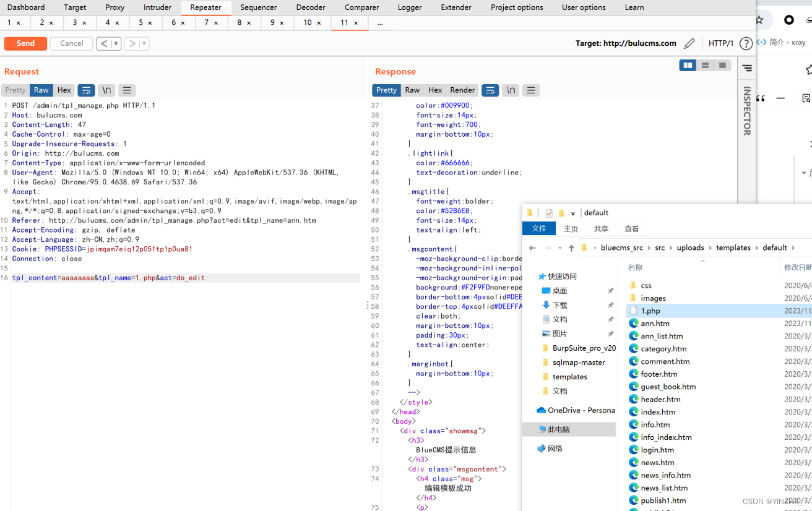Open the Project options tab

click(517, 7)
